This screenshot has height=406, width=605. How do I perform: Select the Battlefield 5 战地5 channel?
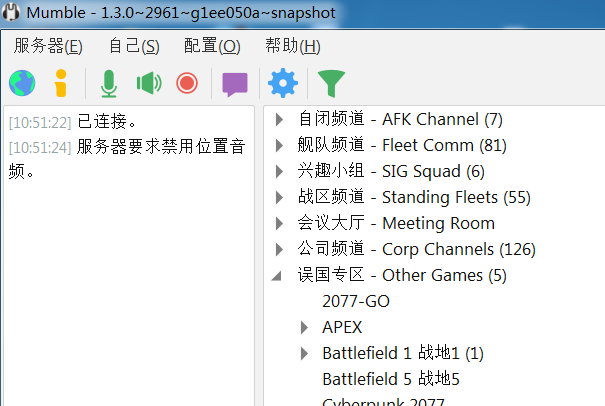(x=391, y=379)
